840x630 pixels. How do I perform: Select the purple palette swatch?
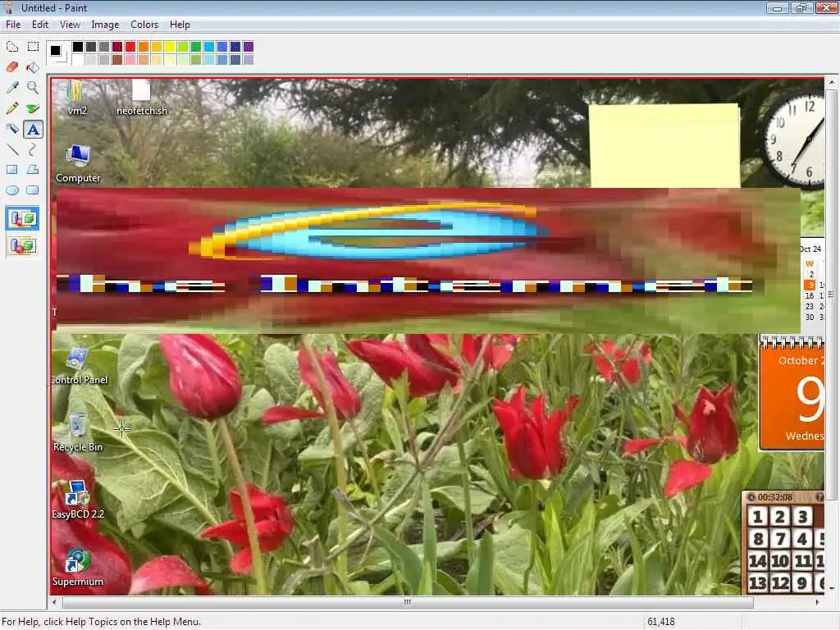point(248,47)
